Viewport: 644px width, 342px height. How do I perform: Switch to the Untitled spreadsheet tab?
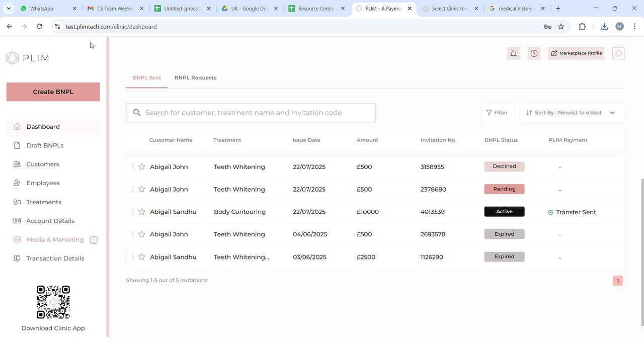click(182, 9)
